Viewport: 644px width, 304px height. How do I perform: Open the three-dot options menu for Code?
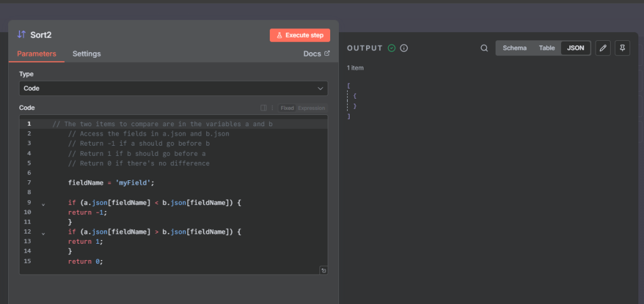coord(272,108)
